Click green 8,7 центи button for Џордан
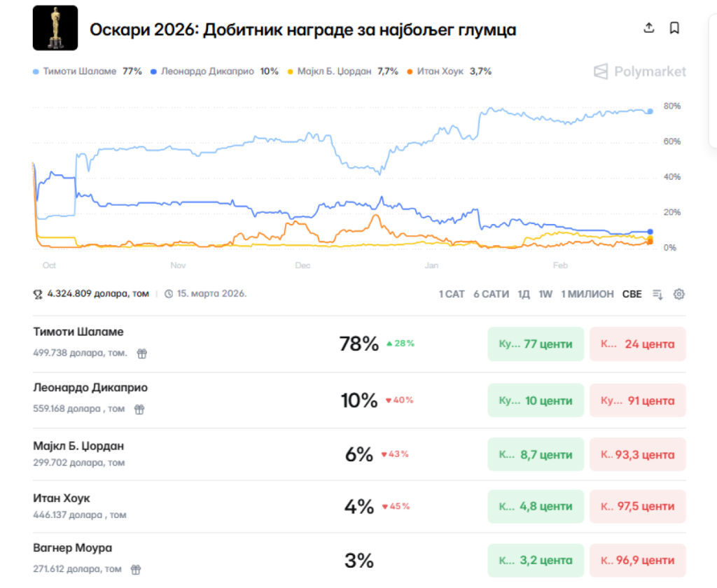This screenshot has height=588, width=717. (536, 454)
